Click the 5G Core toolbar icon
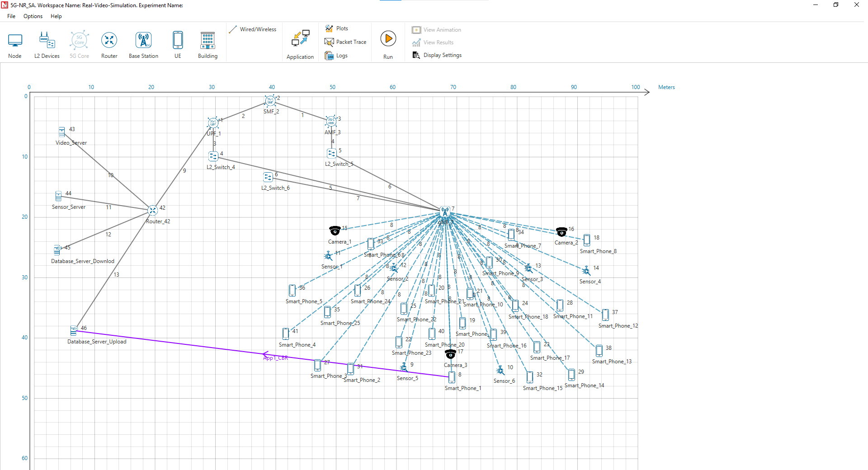 click(79, 45)
